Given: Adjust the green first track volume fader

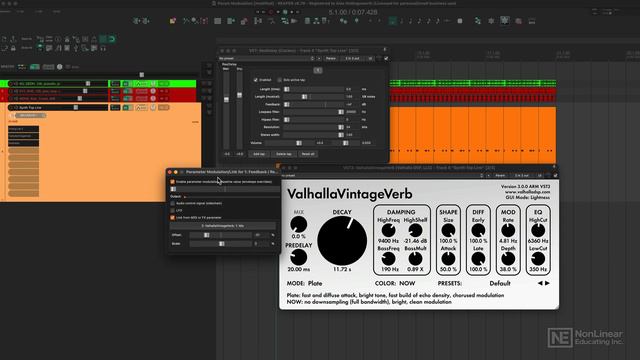Looking at the screenshot, I should click(x=88, y=83).
